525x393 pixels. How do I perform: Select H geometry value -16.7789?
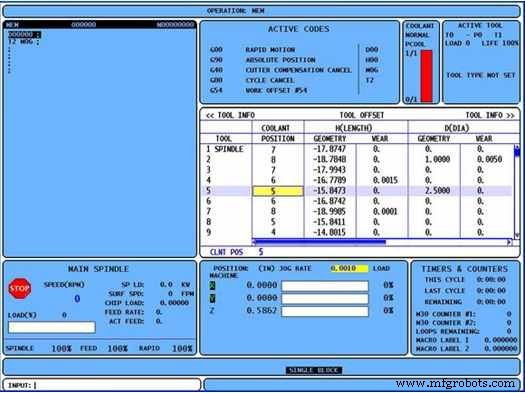[329, 180]
